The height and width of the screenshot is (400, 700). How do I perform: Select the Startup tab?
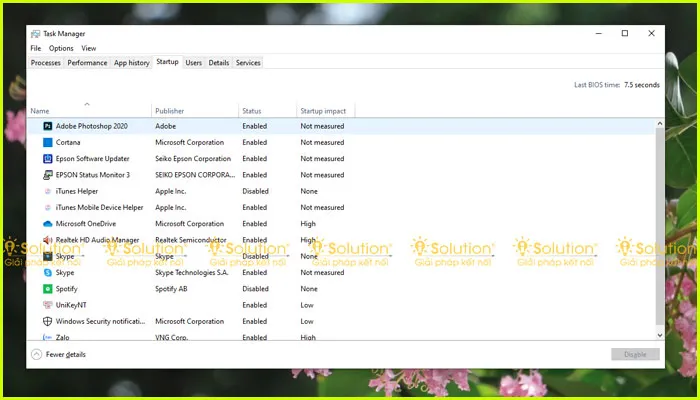[167, 62]
